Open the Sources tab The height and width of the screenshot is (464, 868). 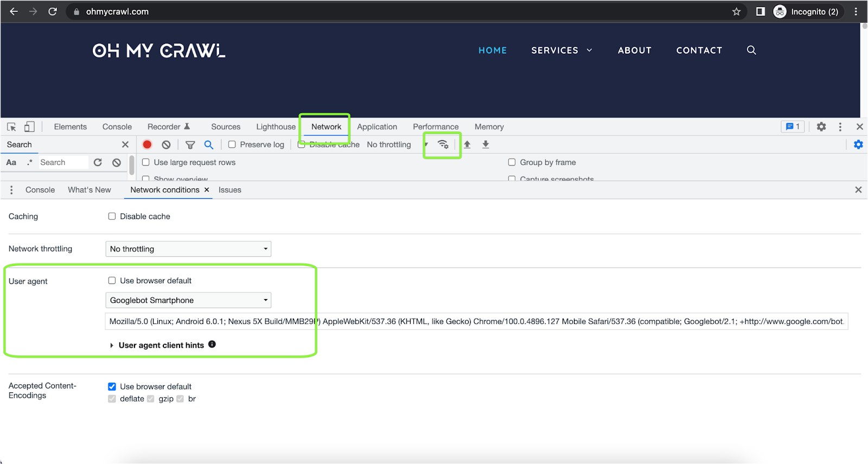click(226, 126)
